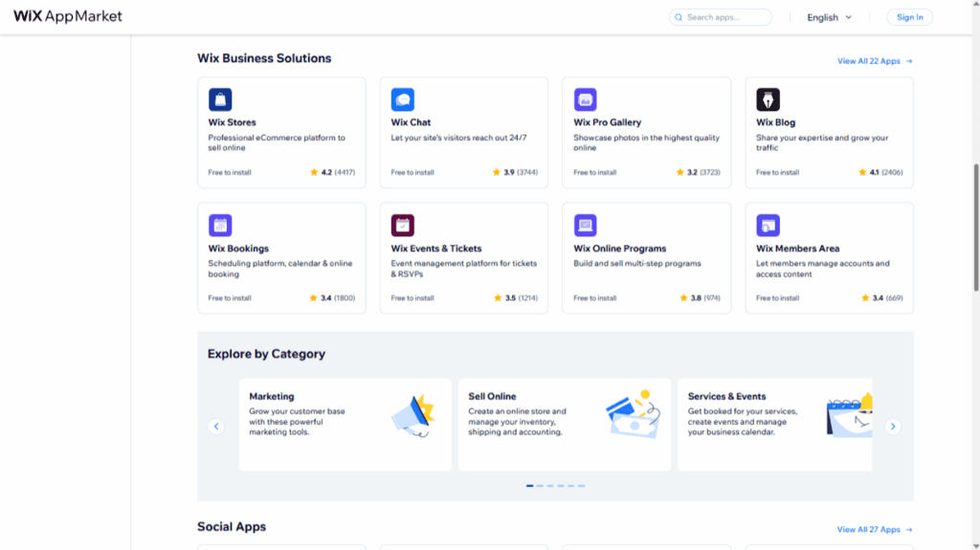Select the first carousel pagination dot
Screen dimensions: 980x550
coord(529,486)
